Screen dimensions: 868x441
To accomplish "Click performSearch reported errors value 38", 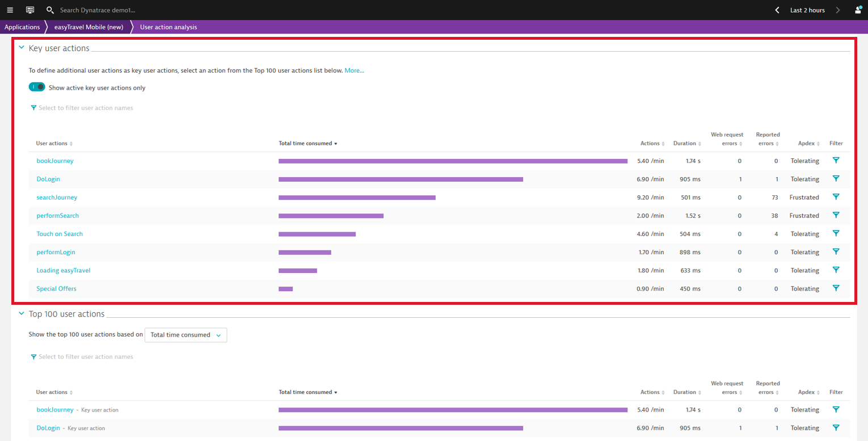I will coord(774,216).
